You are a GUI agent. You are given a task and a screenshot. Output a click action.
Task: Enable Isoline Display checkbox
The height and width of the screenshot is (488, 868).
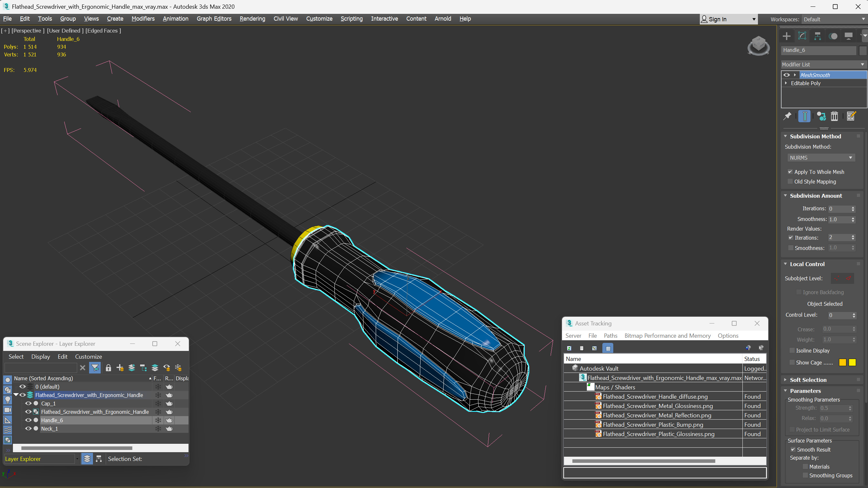point(792,351)
